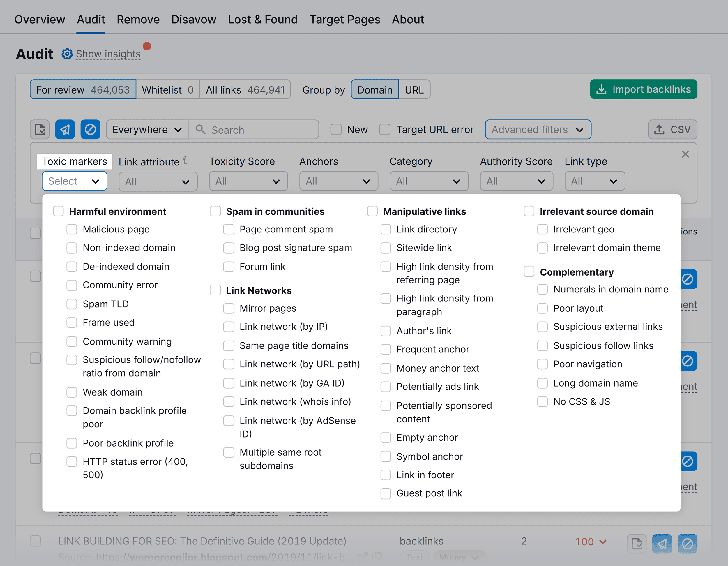Check Link Networks group checkbox
The width and height of the screenshot is (728, 566).
coord(215,290)
